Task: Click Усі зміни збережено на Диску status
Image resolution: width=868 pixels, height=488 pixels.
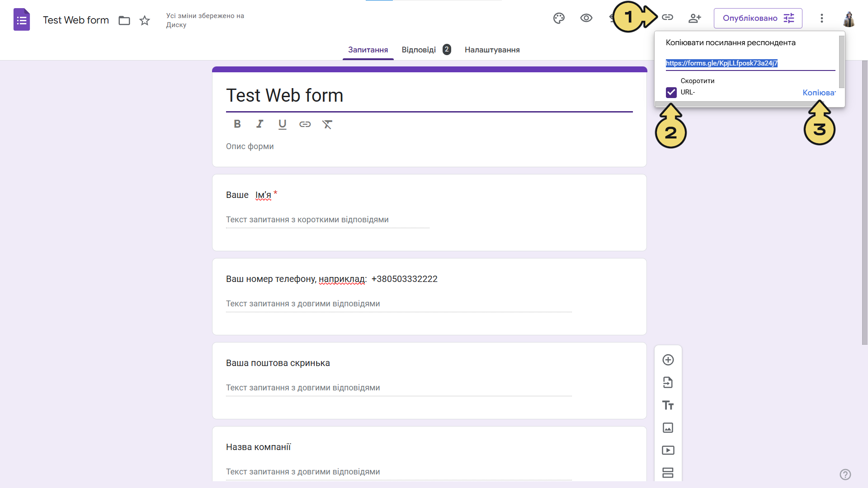Action: [205, 20]
